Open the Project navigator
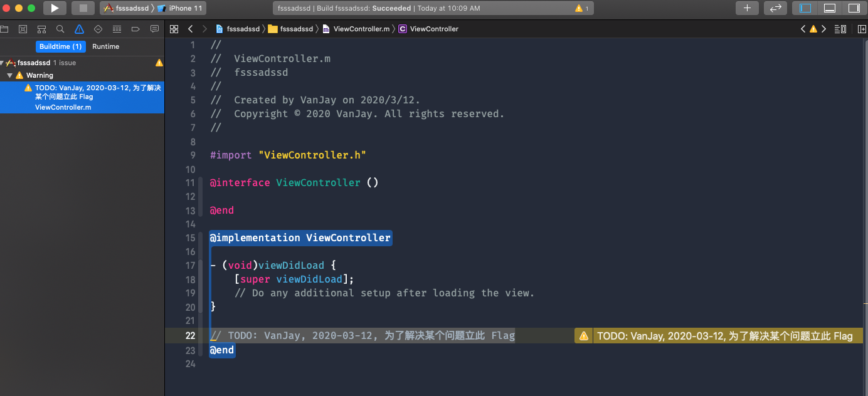 coord(4,29)
